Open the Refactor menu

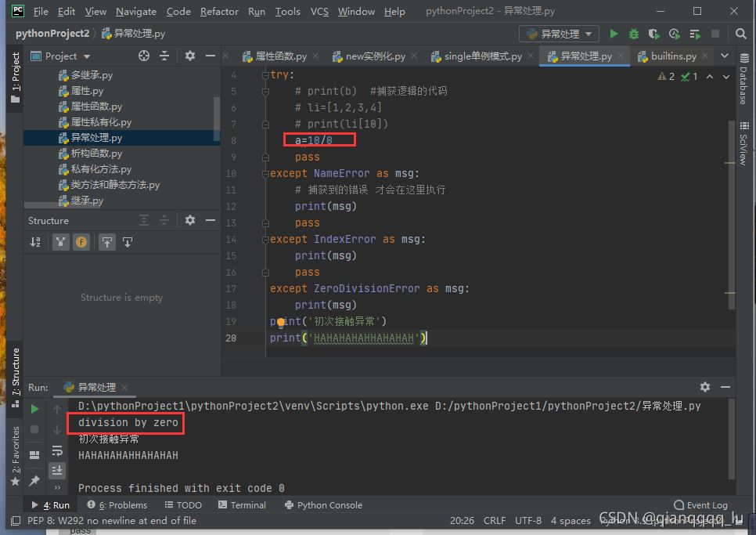click(219, 12)
